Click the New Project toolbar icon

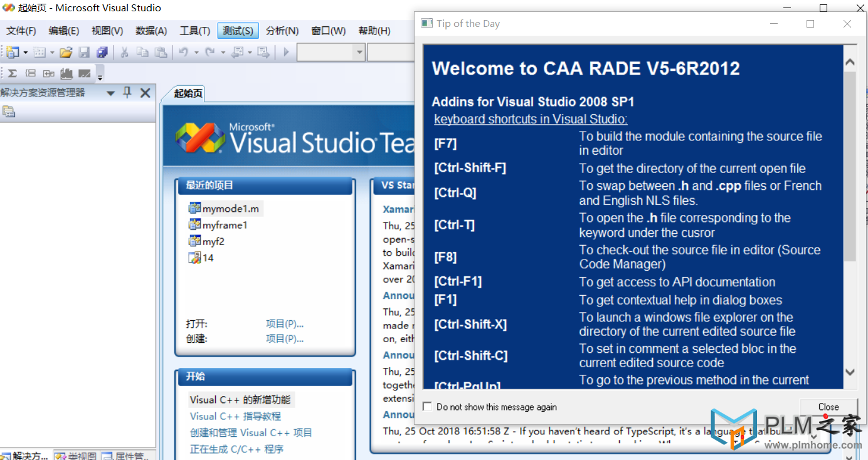tap(13, 53)
